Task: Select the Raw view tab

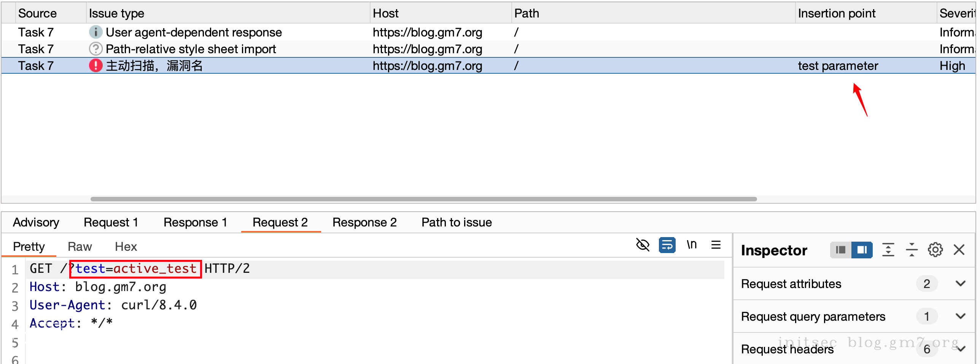Action: pyautogui.click(x=80, y=247)
